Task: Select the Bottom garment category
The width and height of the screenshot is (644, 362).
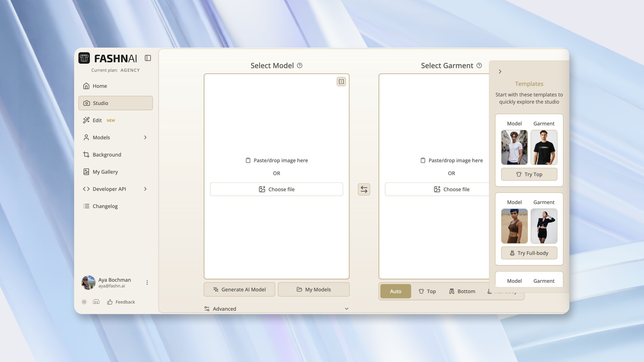Action: click(x=462, y=291)
